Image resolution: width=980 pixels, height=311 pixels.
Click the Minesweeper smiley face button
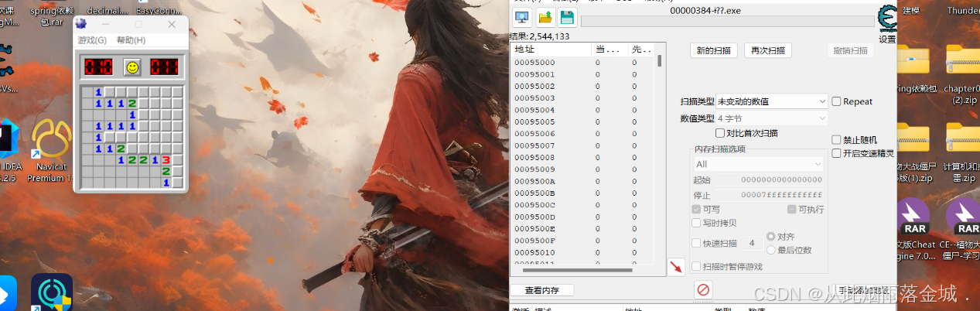(x=132, y=67)
